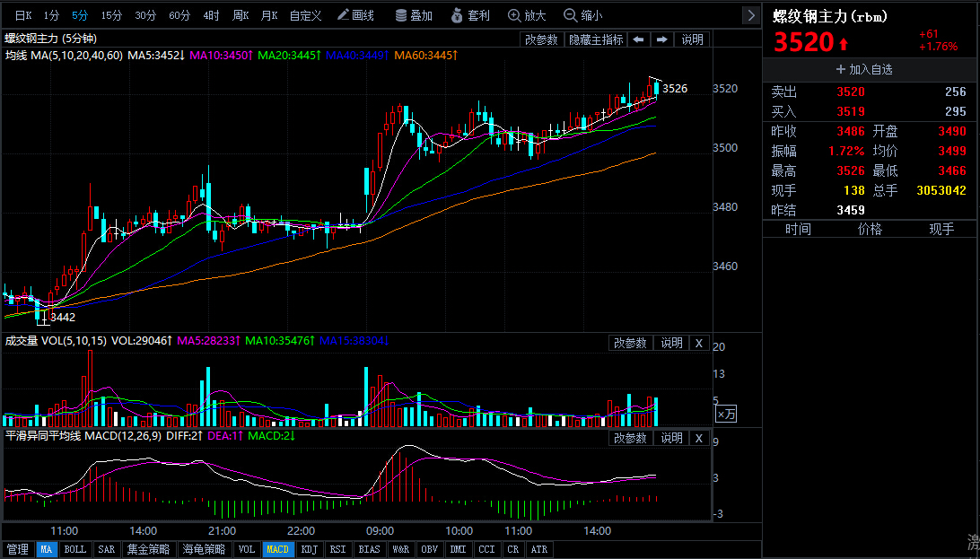Screen dimensions: 980x559
Task: Click 改参数 in the volume panel
Action: 630,343
